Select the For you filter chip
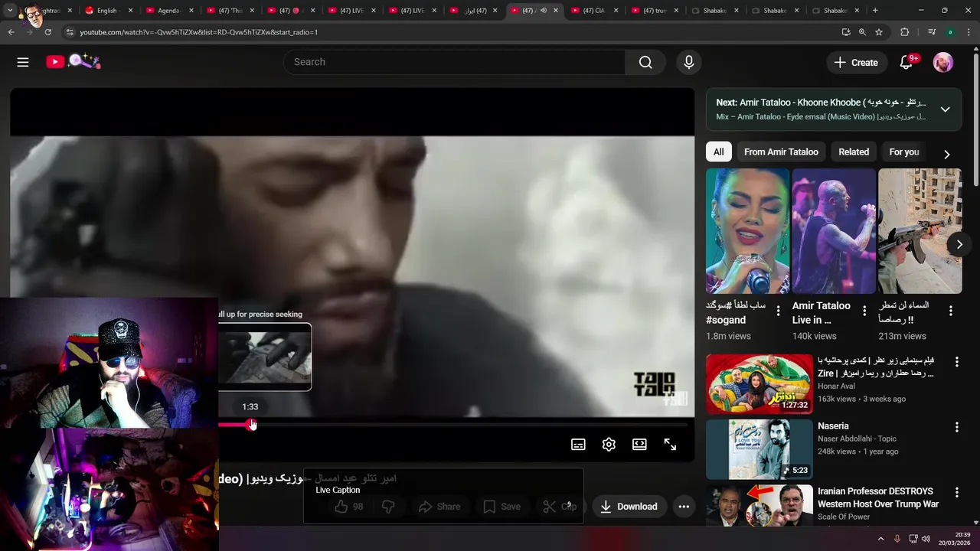The image size is (980, 551). click(x=904, y=152)
